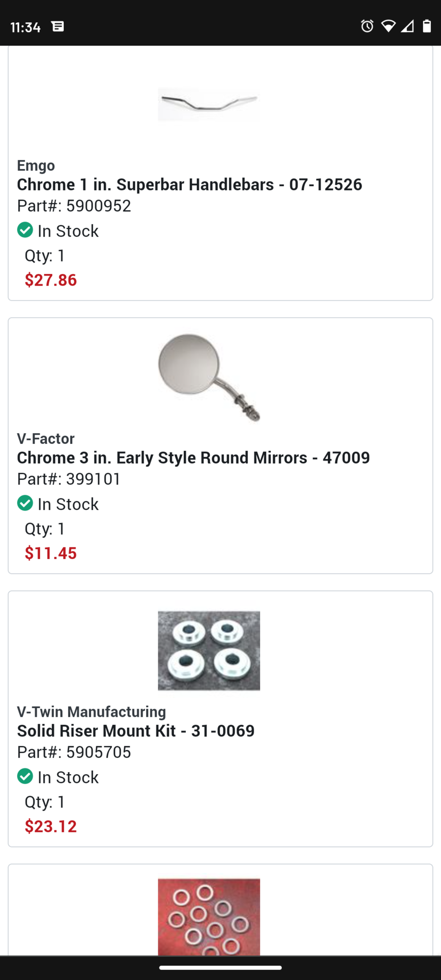The height and width of the screenshot is (980, 441).
Task: Open the washers product image on red background
Action: click(209, 916)
